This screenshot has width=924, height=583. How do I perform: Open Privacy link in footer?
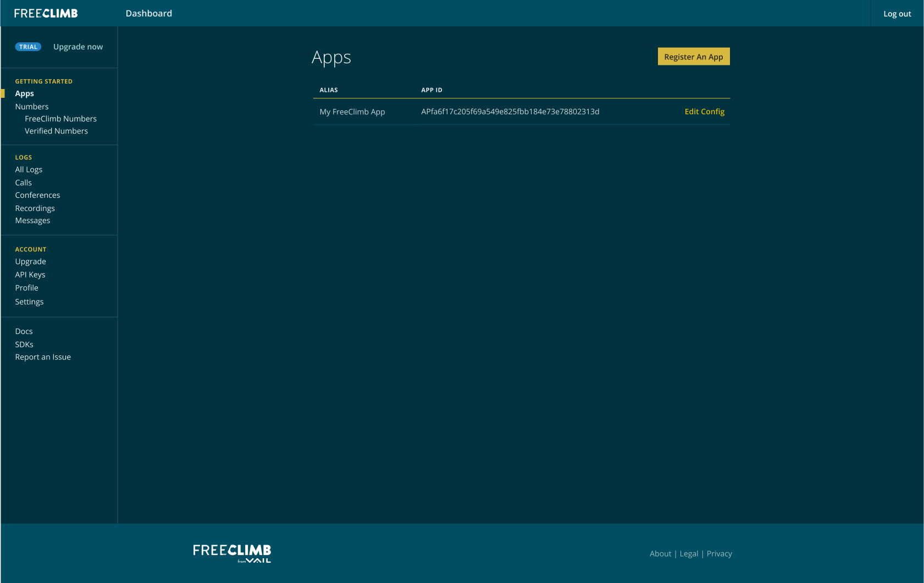click(x=720, y=554)
